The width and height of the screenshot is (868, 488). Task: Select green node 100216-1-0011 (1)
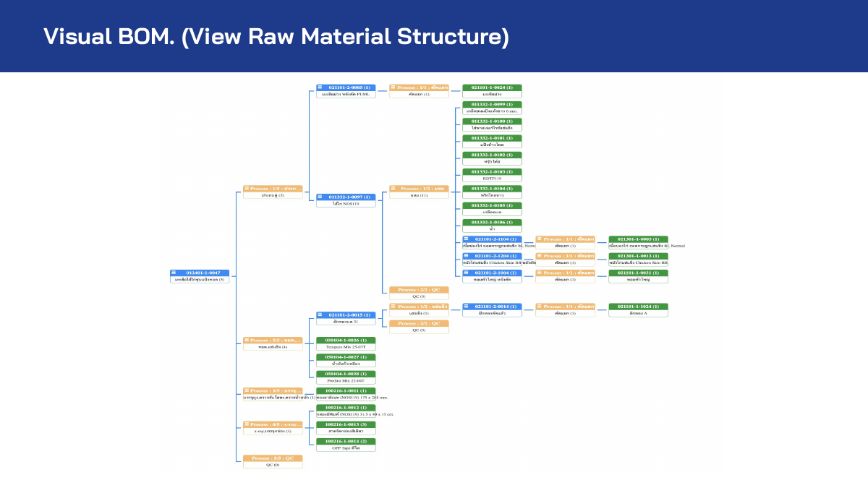tap(346, 394)
